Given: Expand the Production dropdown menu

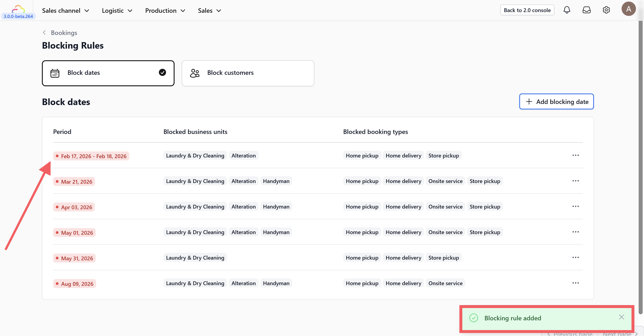Looking at the screenshot, I should [x=165, y=11].
